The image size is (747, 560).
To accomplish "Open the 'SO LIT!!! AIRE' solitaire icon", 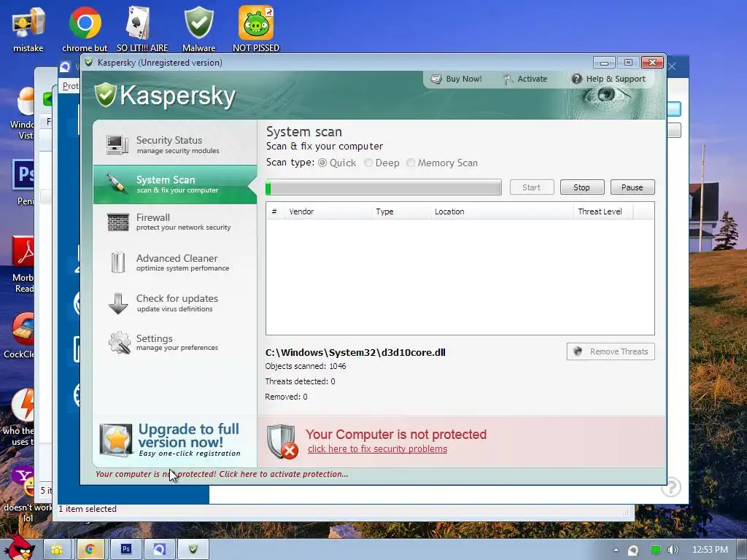I will (142, 28).
